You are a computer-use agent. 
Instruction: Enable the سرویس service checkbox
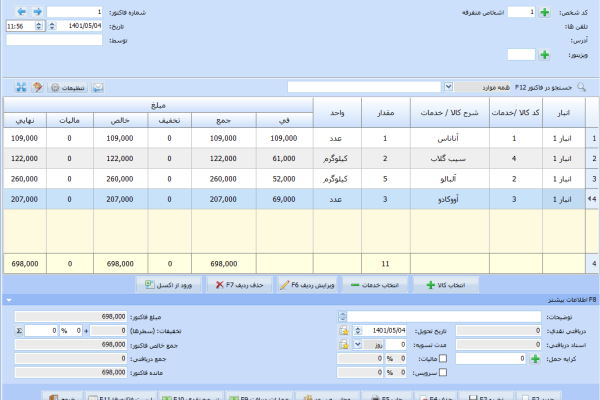pyautogui.click(x=443, y=372)
